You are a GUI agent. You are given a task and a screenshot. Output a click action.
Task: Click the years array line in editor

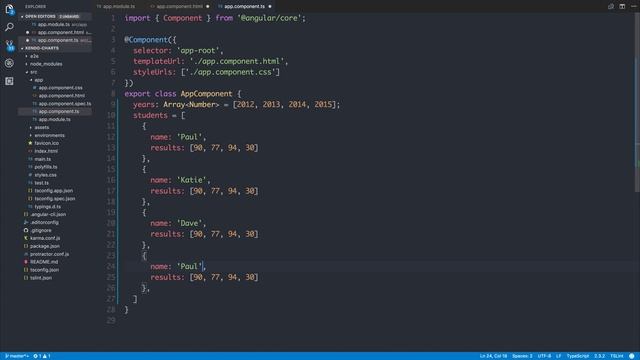coord(236,104)
